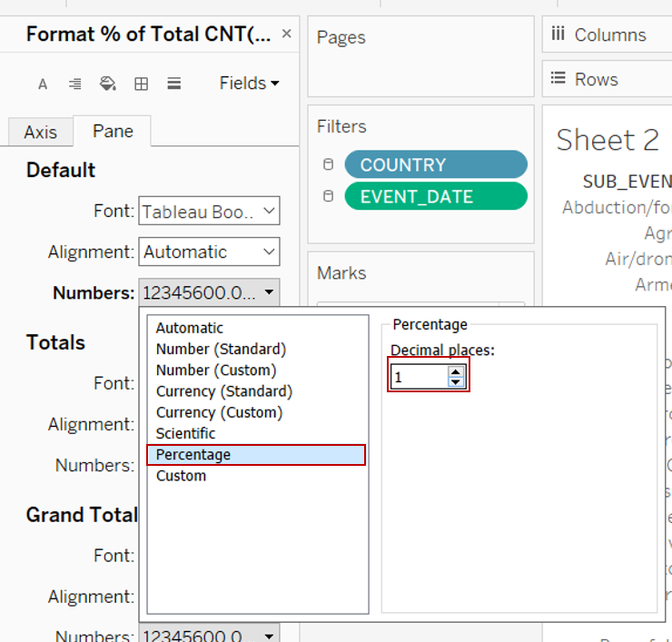Expand the Fields dropdown
The height and width of the screenshot is (642, 672).
(x=249, y=84)
